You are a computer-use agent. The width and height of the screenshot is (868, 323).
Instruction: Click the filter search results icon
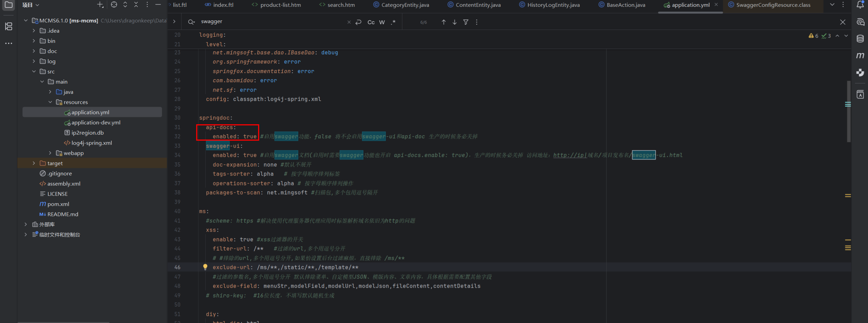point(466,22)
